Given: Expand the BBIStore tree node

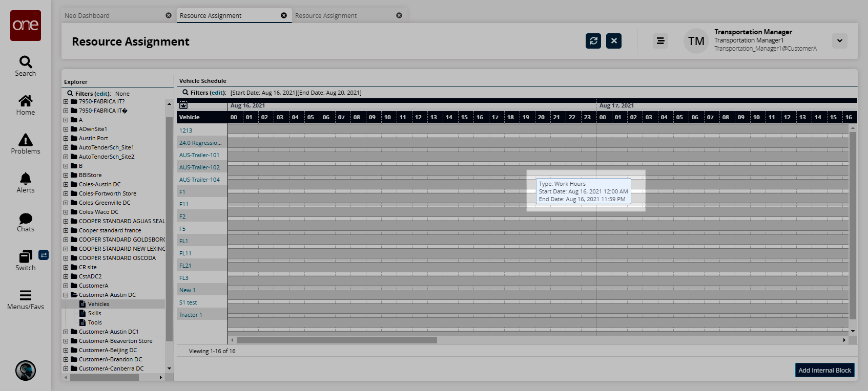Looking at the screenshot, I should click(x=66, y=175).
